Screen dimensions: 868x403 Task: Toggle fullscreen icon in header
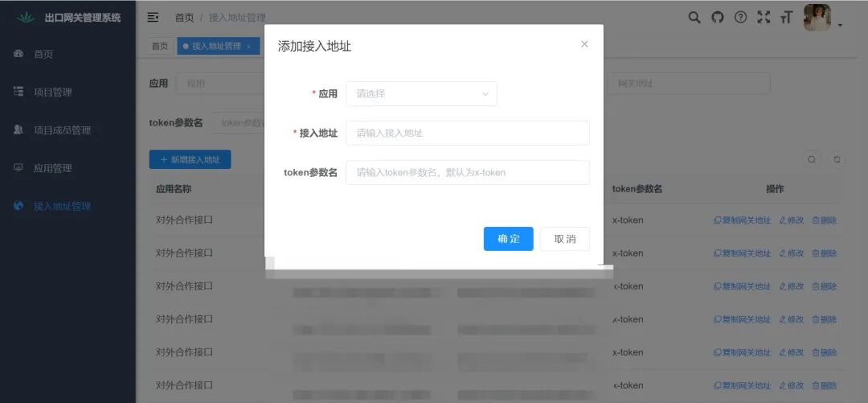pos(764,17)
